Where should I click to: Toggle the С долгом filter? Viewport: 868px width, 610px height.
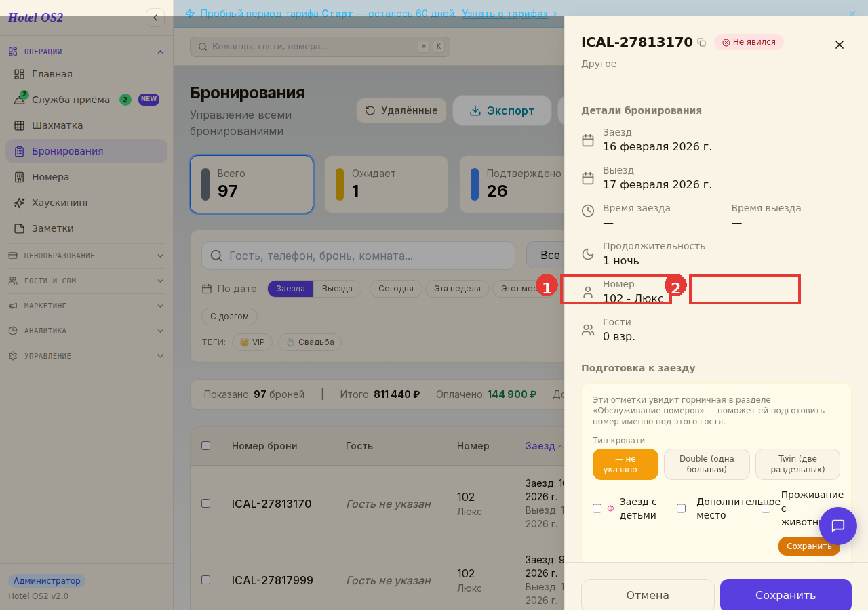tap(229, 317)
